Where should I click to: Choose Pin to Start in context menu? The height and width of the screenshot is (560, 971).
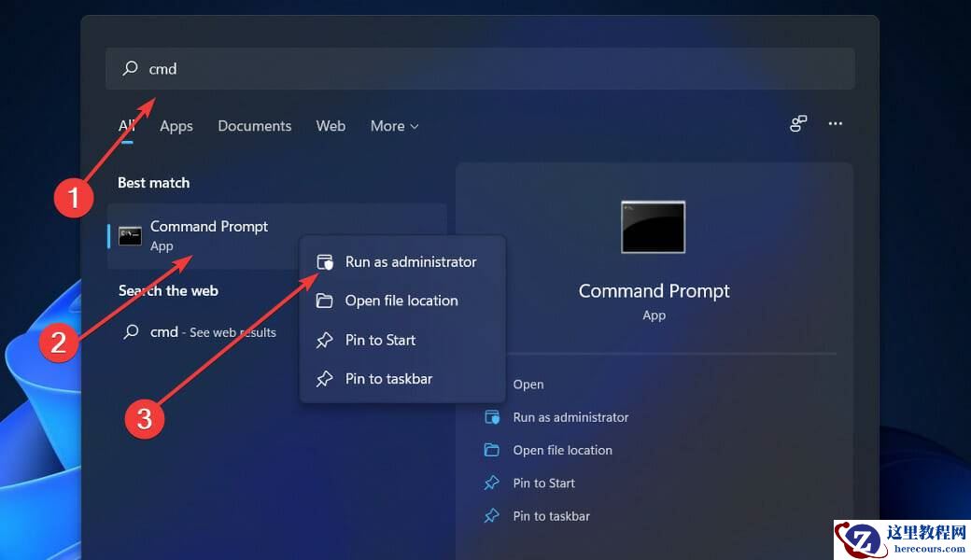(x=402, y=340)
